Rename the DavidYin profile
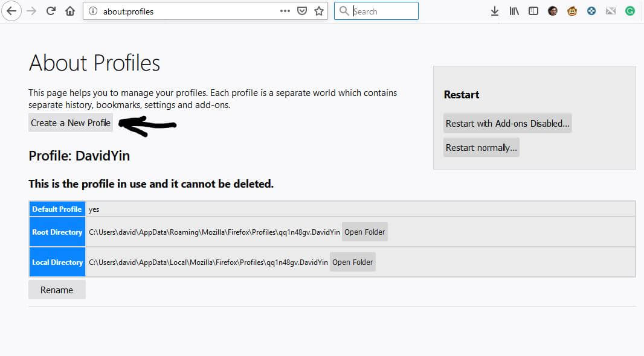 [57, 289]
